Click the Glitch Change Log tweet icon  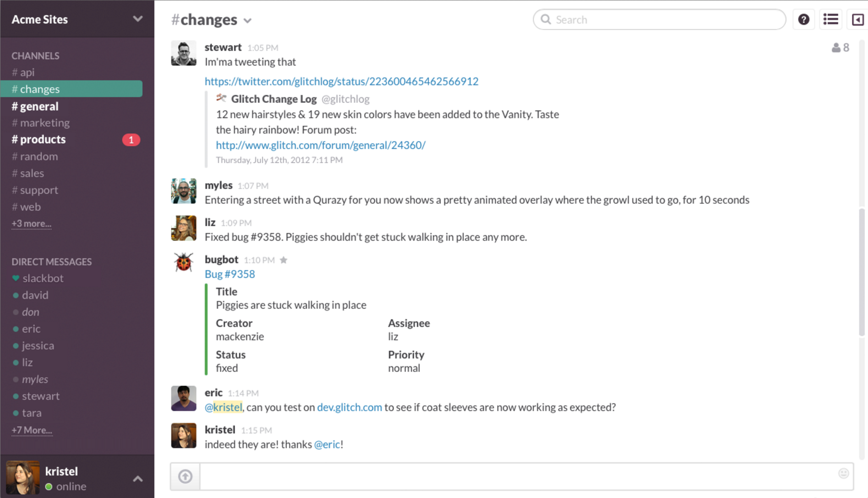click(221, 98)
